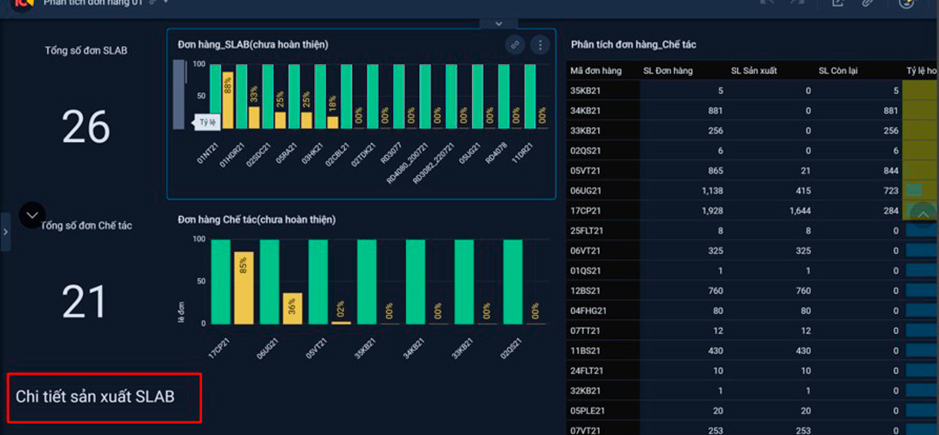The height and width of the screenshot is (435, 939).
Task: Click the Tỷ lệ ho... column header
Action: point(921,71)
